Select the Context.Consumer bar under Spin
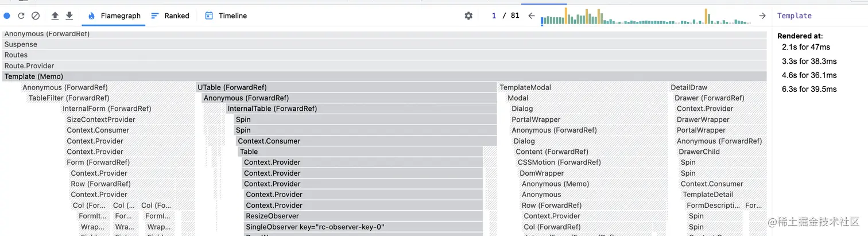 click(366, 141)
